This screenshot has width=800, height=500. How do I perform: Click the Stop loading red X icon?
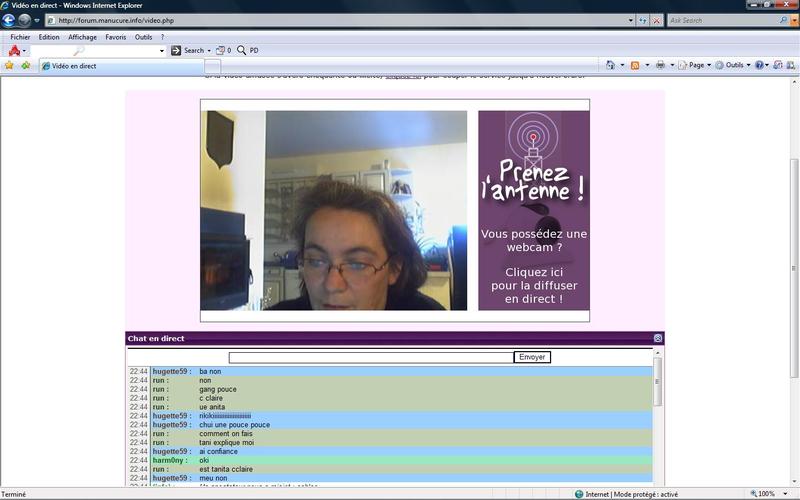click(x=657, y=20)
